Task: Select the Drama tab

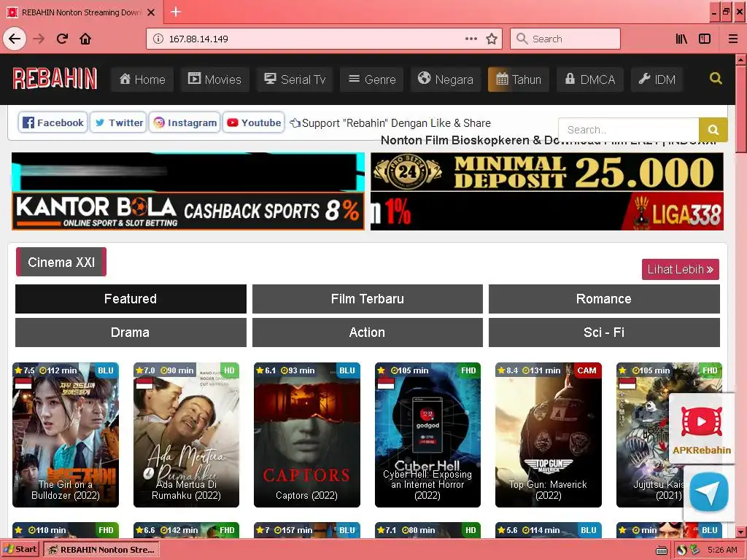Action: [x=131, y=332]
